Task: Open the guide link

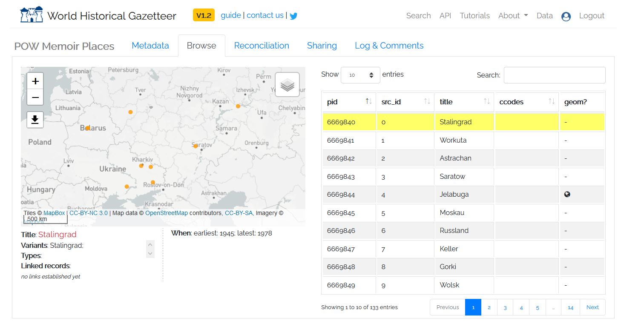Action: [x=231, y=15]
